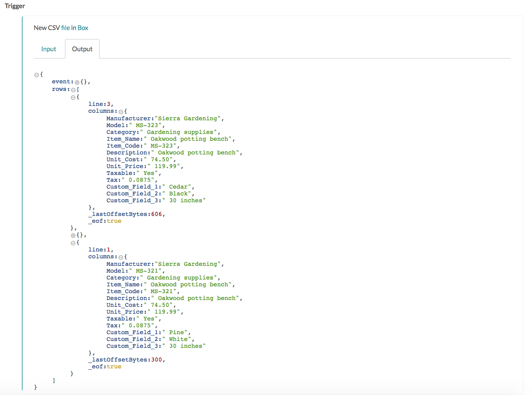Collapse the row object containing line 1
Viewport: 532px width, 395px height.
tap(73, 243)
